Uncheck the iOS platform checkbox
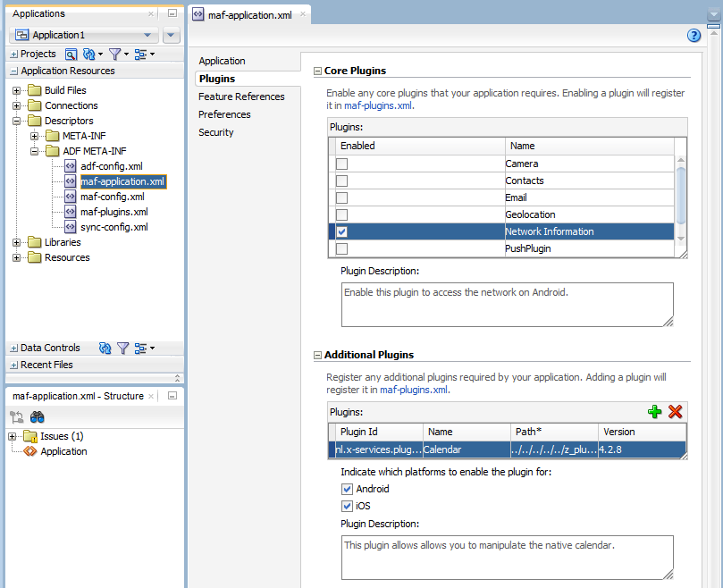 [x=348, y=506]
